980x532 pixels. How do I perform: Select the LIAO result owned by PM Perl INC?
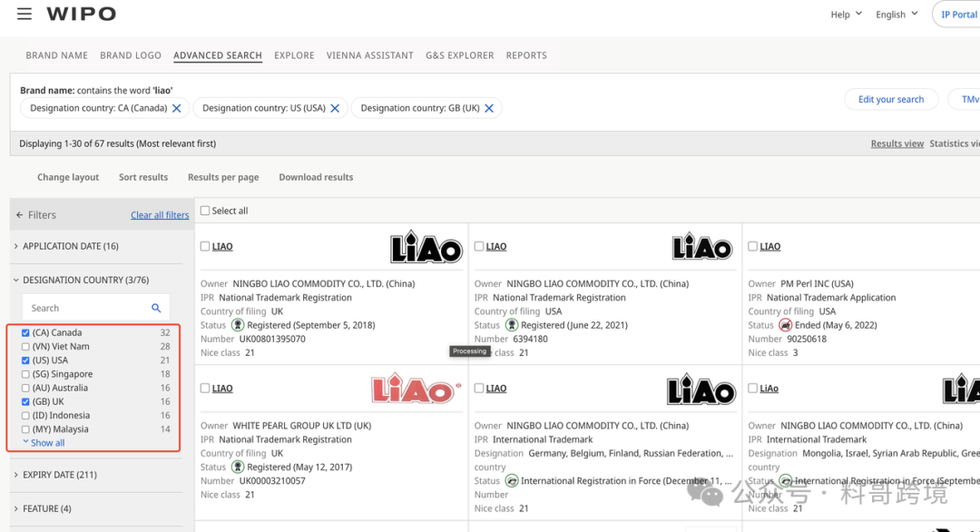752,246
